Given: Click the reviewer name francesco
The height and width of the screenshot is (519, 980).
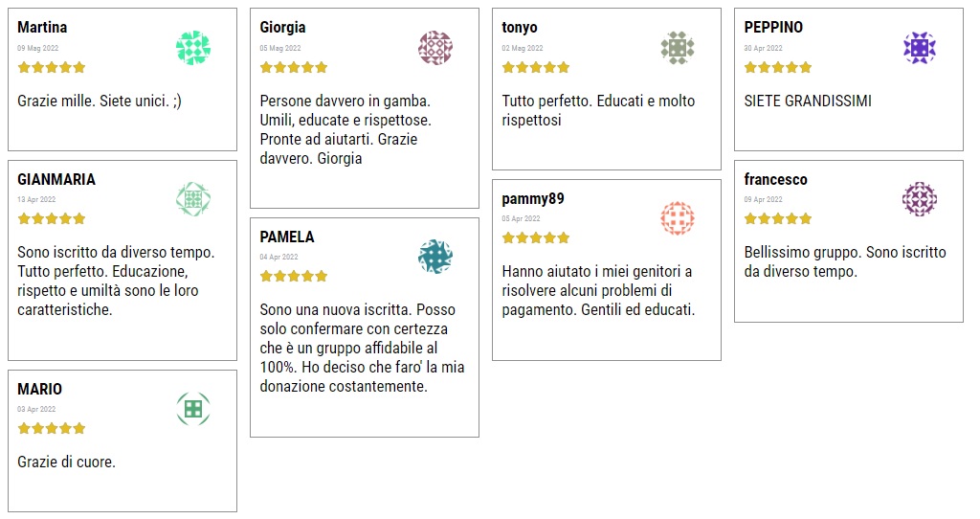Looking at the screenshot, I should (x=775, y=180).
